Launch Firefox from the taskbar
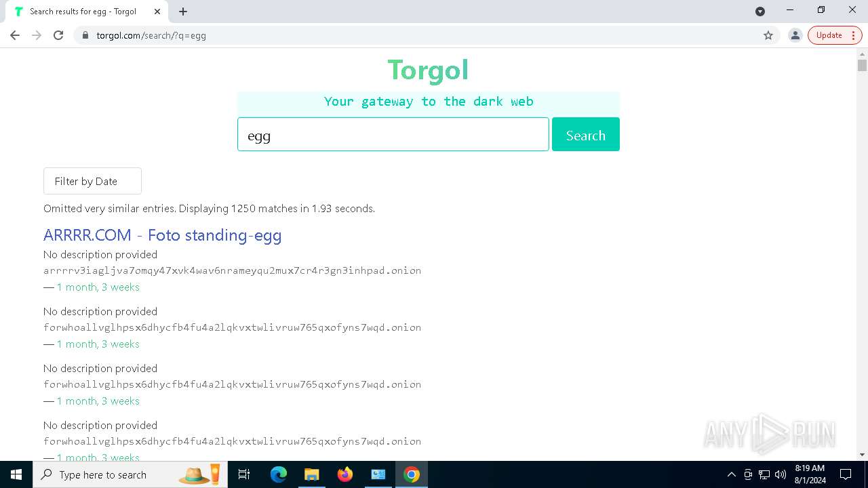 [345, 474]
